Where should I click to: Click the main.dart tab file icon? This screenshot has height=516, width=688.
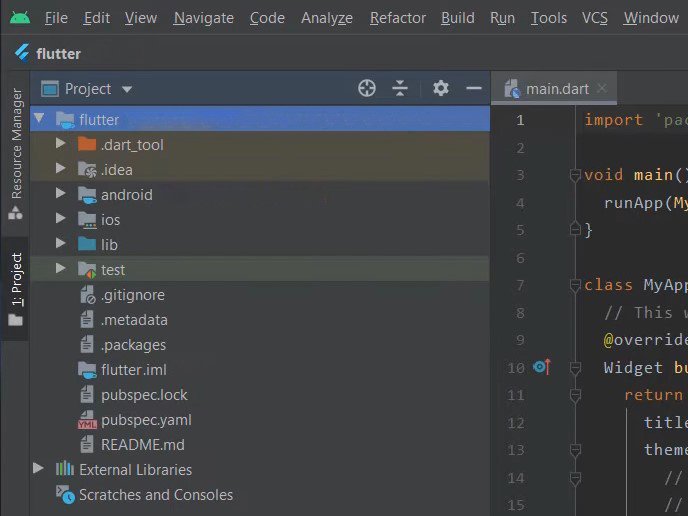click(512, 89)
